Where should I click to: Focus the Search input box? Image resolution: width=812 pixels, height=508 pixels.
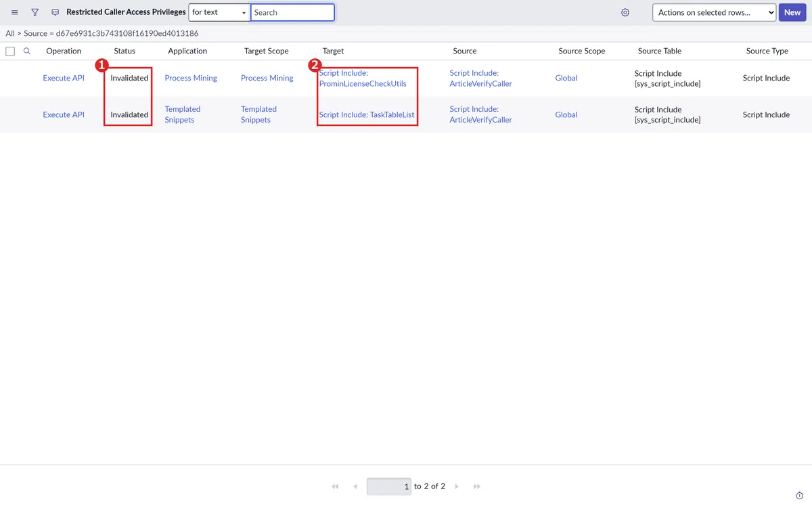[x=292, y=12]
